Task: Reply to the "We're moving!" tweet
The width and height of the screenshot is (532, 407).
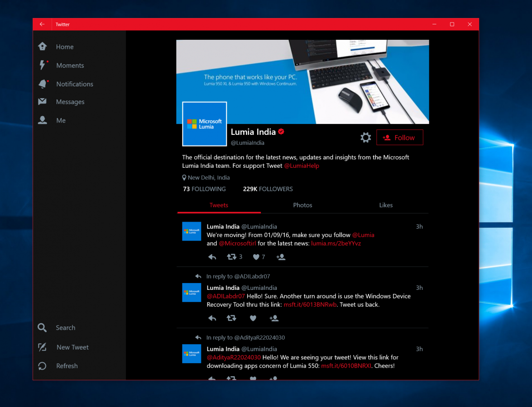Action: [212, 257]
